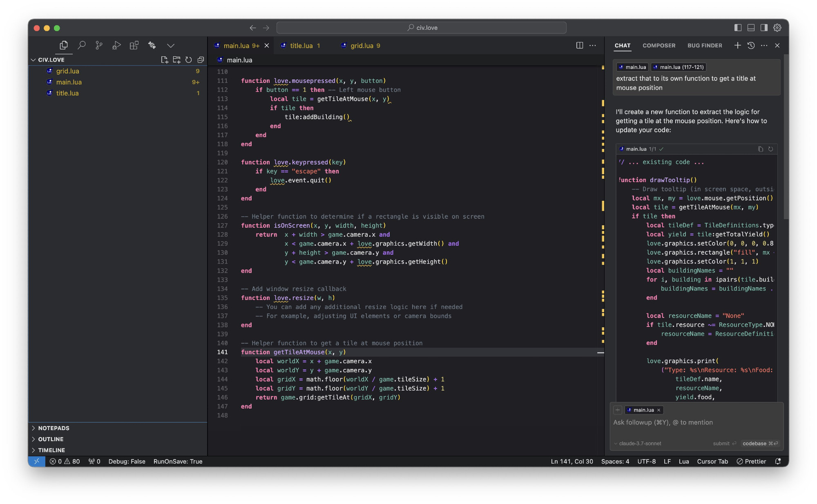Start a new chat with plus
The width and height of the screenshot is (817, 504).
pyautogui.click(x=737, y=45)
